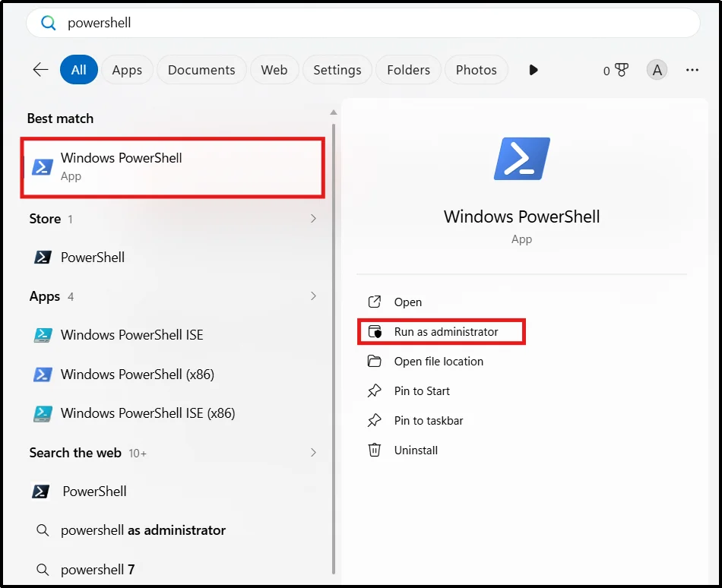
Task: Expand the Apps results chevron
Action: (x=313, y=296)
